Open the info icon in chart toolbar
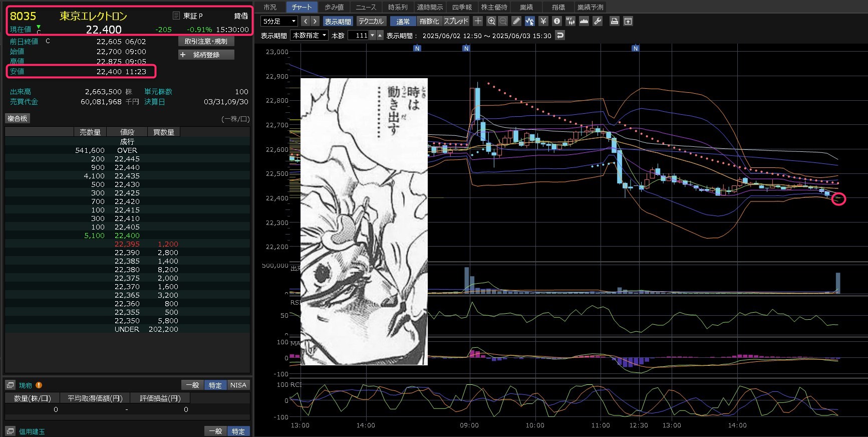Screen dimensions: 868x437 [x=556, y=21]
